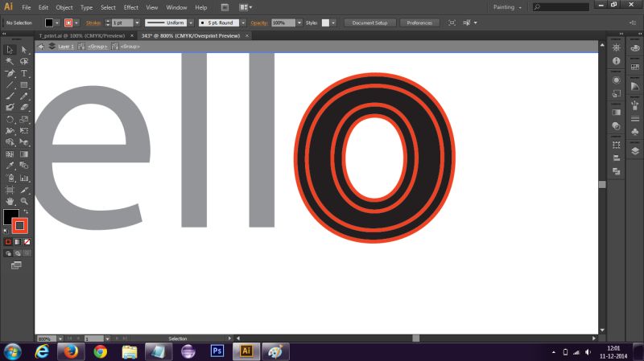Select the Symbol Sprayer tool
Viewport: 644px width, 361px height.
[x=10, y=178]
